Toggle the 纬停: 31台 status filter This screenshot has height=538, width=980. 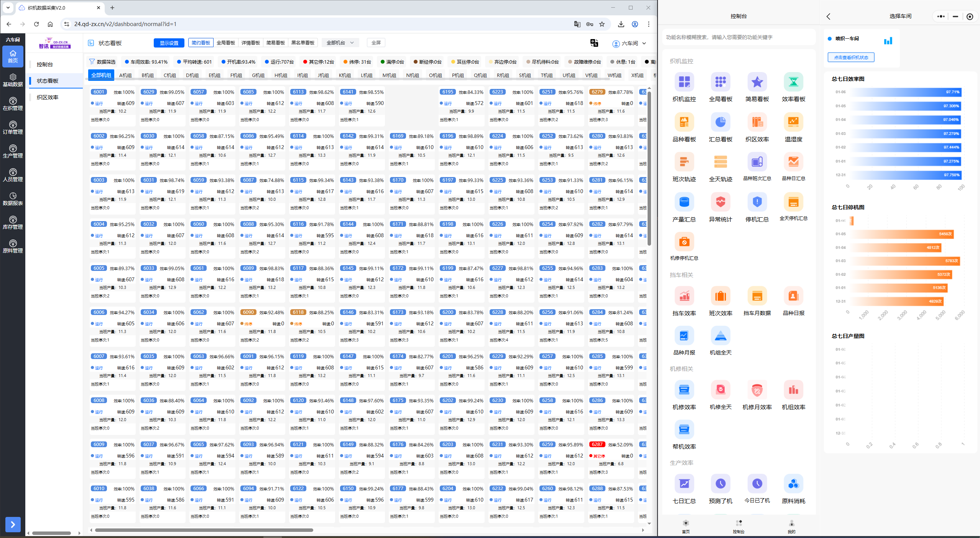pos(357,62)
